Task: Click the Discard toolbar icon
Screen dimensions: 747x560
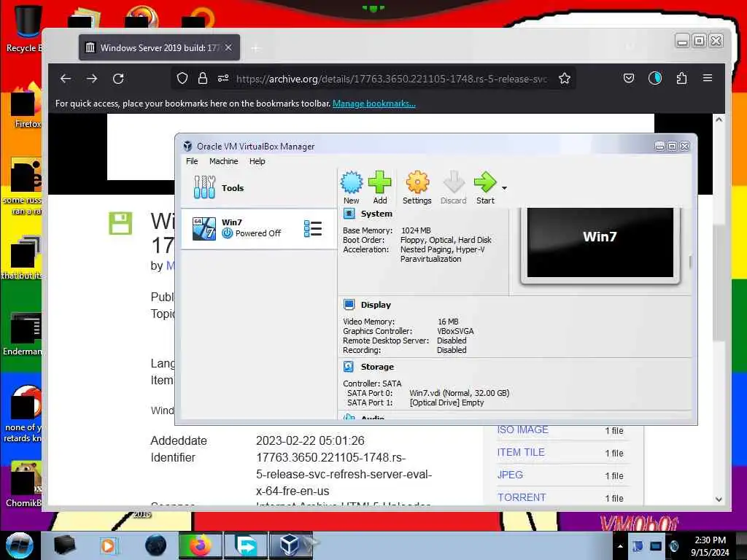Action: coord(453,187)
